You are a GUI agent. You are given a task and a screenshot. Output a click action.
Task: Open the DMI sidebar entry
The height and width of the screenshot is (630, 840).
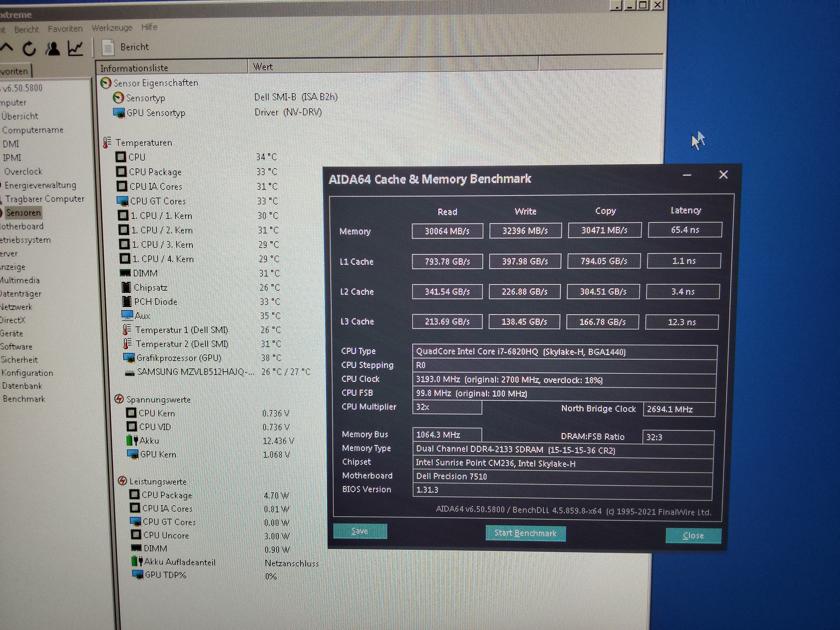(11, 144)
